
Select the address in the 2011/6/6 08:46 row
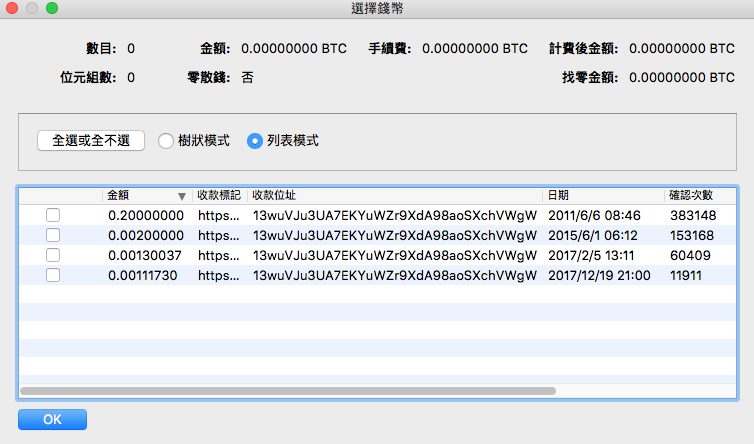[395, 216]
